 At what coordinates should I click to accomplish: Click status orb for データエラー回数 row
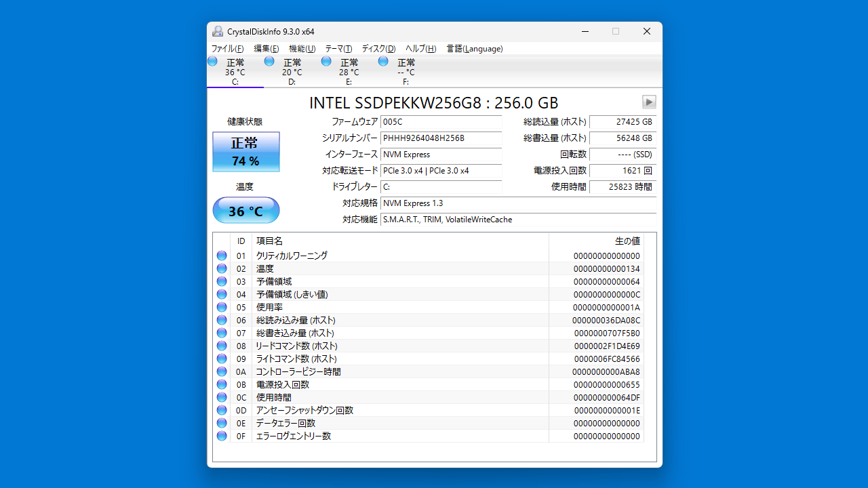tap(222, 423)
